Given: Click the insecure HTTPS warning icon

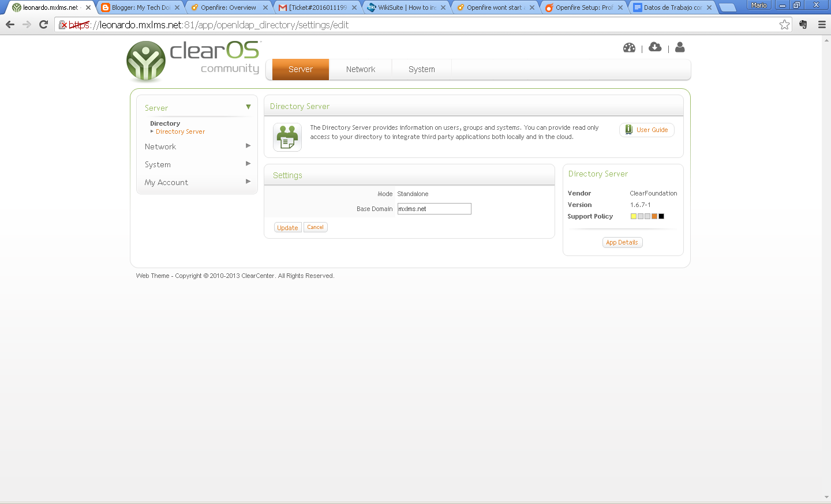Looking at the screenshot, I should click(x=63, y=25).
